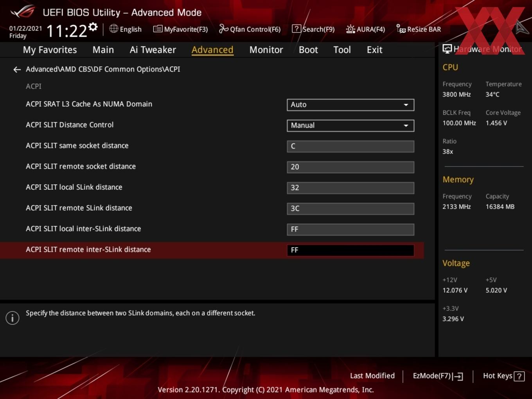532x399 pixels.
Task: Select ACPI SLIT Distance Control label
Action: pos(70,125)
